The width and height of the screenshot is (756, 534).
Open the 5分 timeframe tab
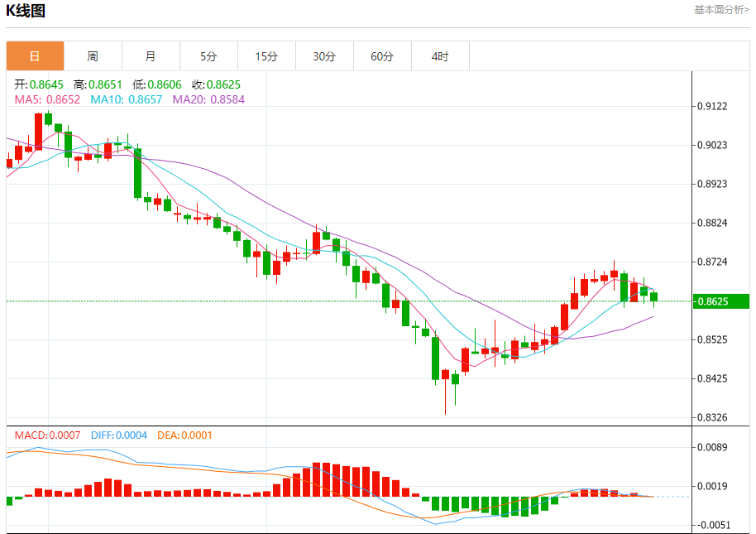pos(208,56)
